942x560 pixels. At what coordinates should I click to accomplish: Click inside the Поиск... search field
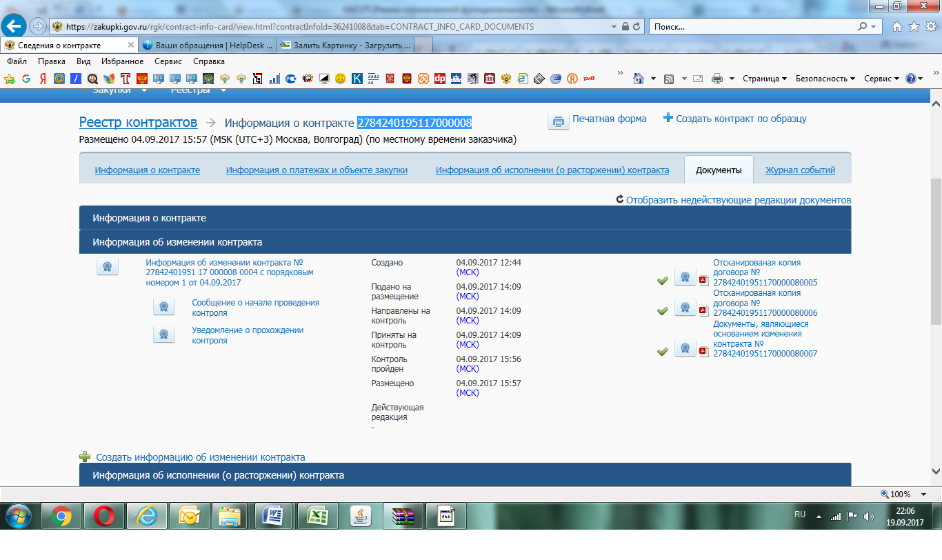tap(754, 27)
